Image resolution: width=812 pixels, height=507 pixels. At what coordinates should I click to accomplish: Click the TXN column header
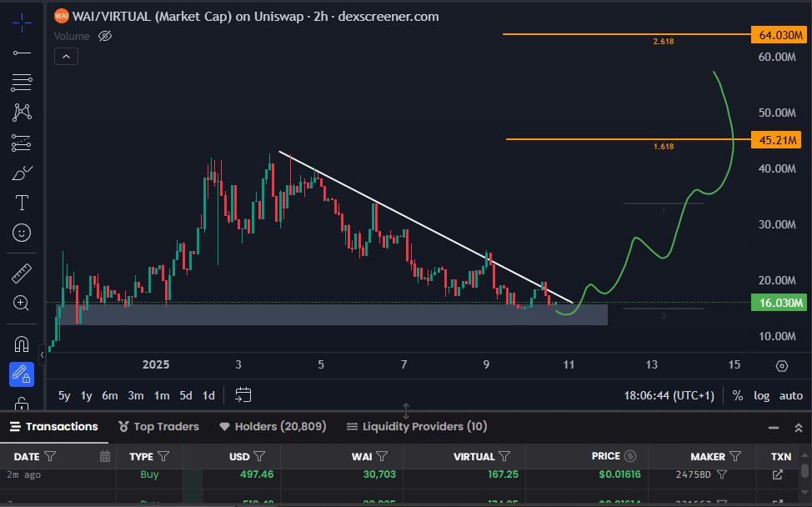point(781,456)
